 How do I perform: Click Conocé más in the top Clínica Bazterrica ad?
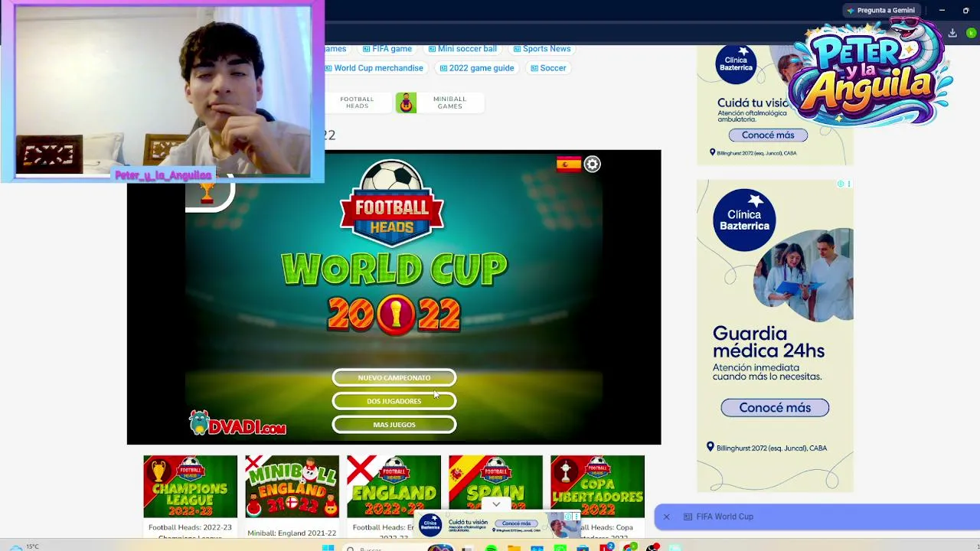pos(768,135)
